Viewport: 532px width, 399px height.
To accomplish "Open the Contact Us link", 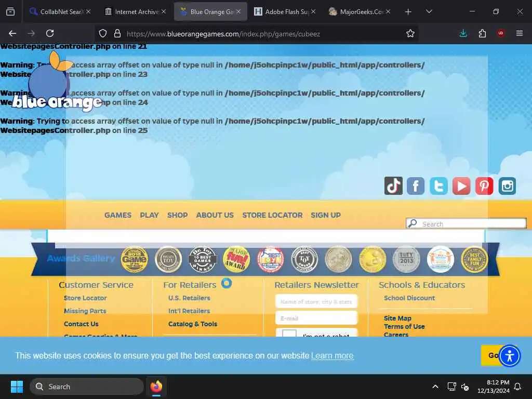I will (x=81, y=324).
